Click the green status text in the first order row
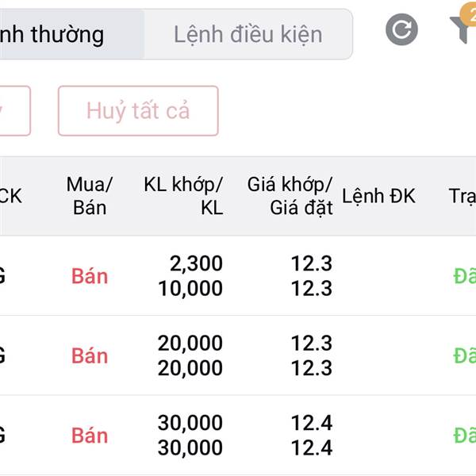Screen dimensions: 476x476 coord(464,276)
